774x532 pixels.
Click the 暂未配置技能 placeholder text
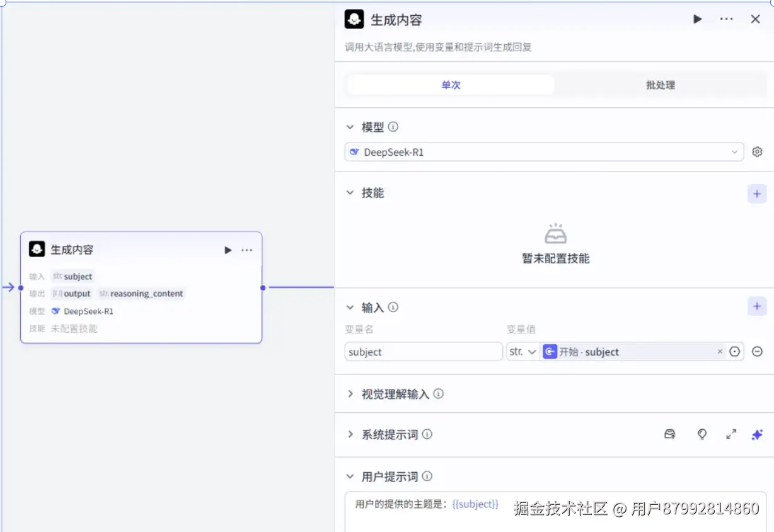click(556, 258)
